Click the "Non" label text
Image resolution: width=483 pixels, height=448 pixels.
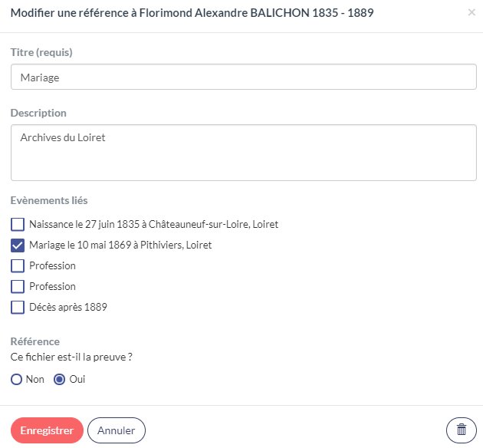(x=35, y=380)
